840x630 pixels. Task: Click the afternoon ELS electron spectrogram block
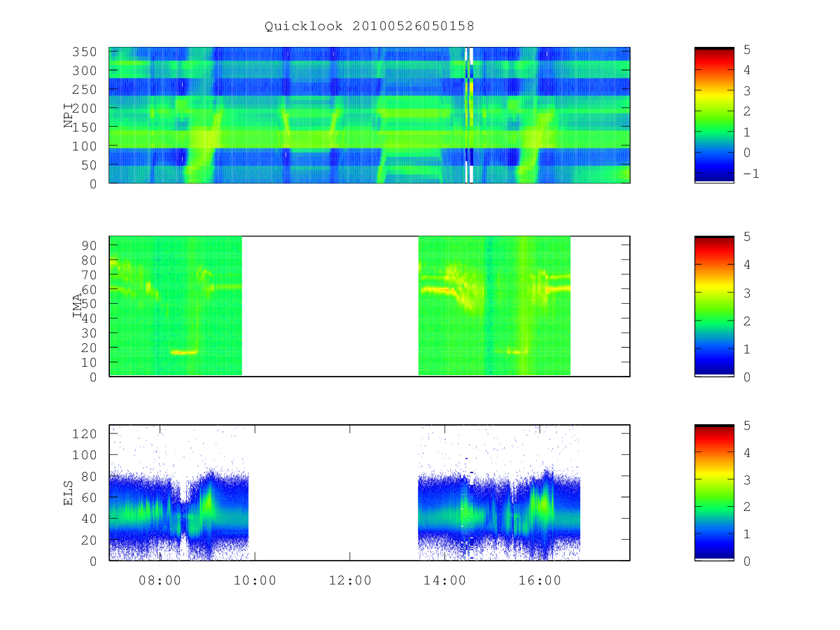[x=499, y=492]
